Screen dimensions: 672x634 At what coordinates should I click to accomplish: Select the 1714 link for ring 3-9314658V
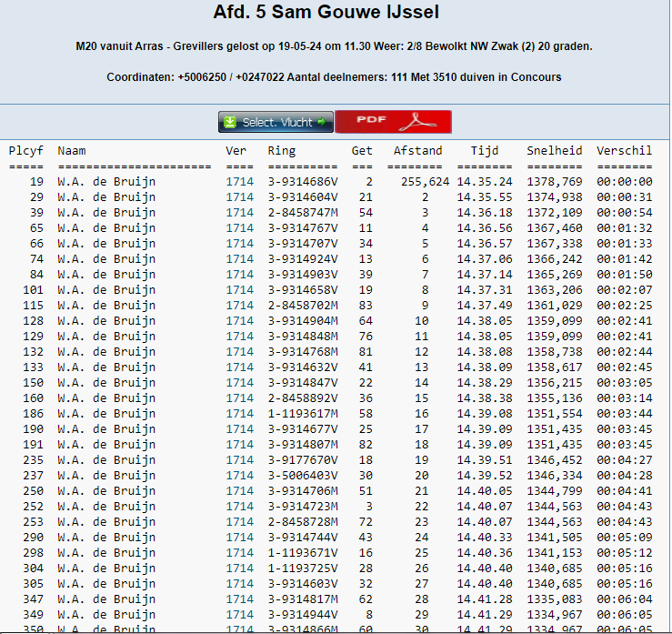239,289
